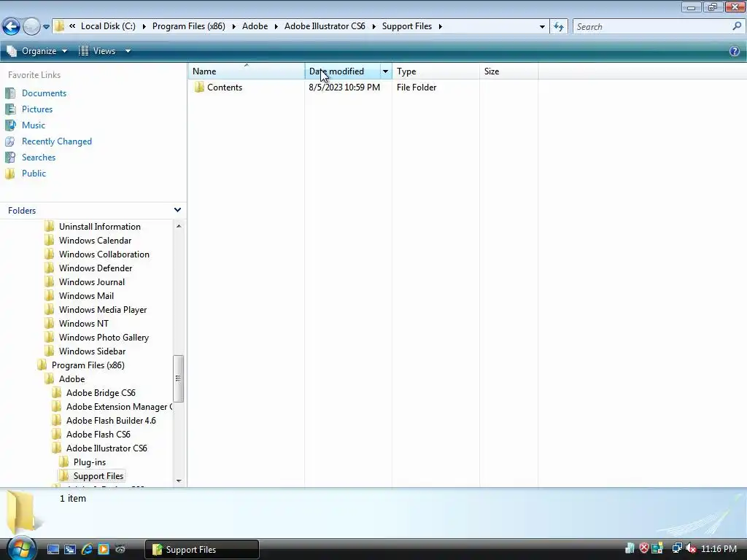Sort by the Type column header
Viewport: 747px width, 560px height.
436,71
